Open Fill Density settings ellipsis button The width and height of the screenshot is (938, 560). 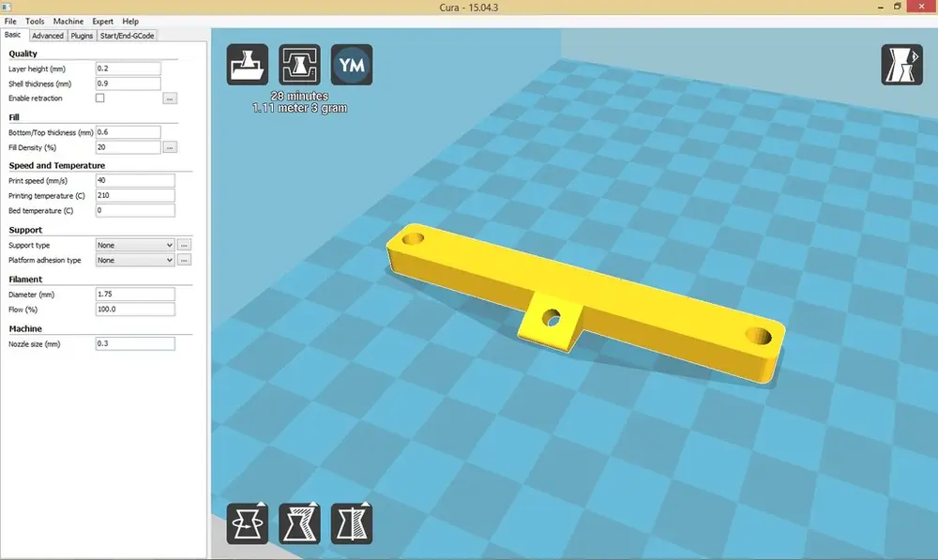click(x=170, y=147)
